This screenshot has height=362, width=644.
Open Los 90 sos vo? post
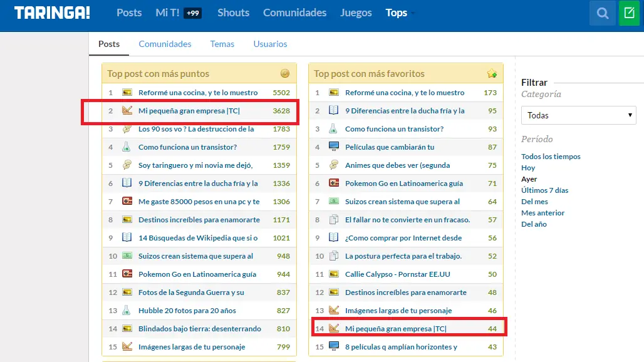(x=196, y=129)
